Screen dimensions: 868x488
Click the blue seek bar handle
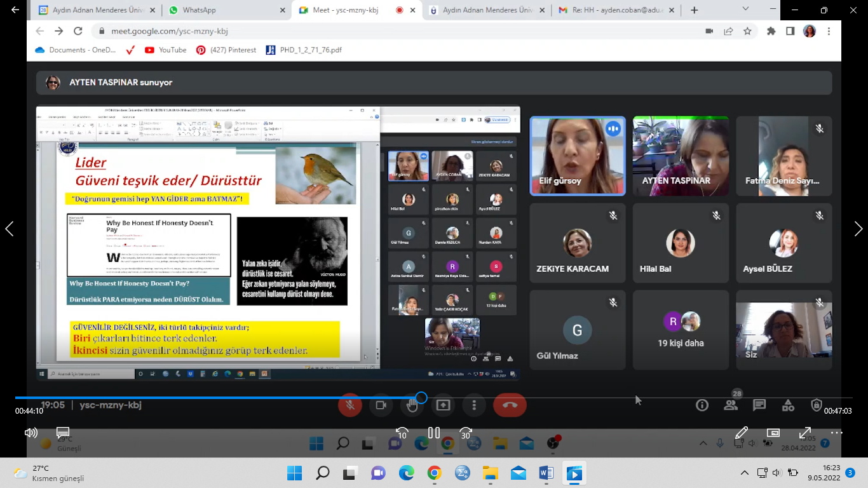pyautogui.click(x=421, y=398)
